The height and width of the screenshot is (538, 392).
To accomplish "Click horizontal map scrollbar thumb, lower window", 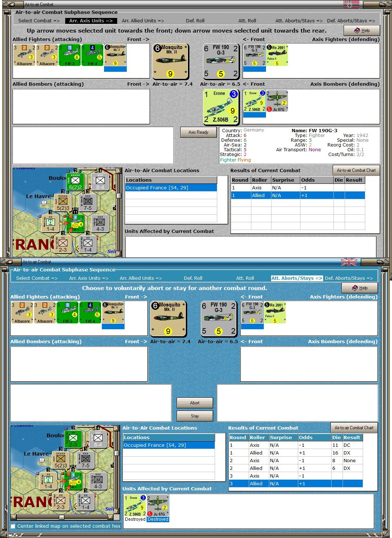I will tap(62, 517).
